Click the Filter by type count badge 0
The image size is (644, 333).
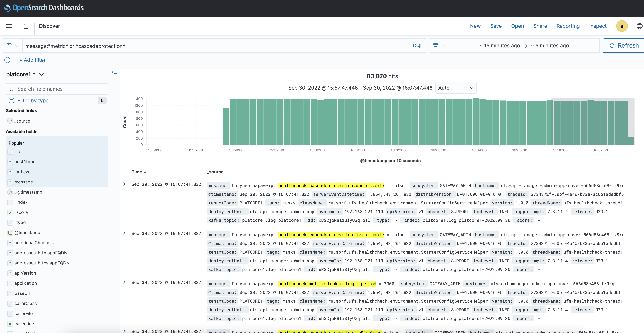[102, 101]
